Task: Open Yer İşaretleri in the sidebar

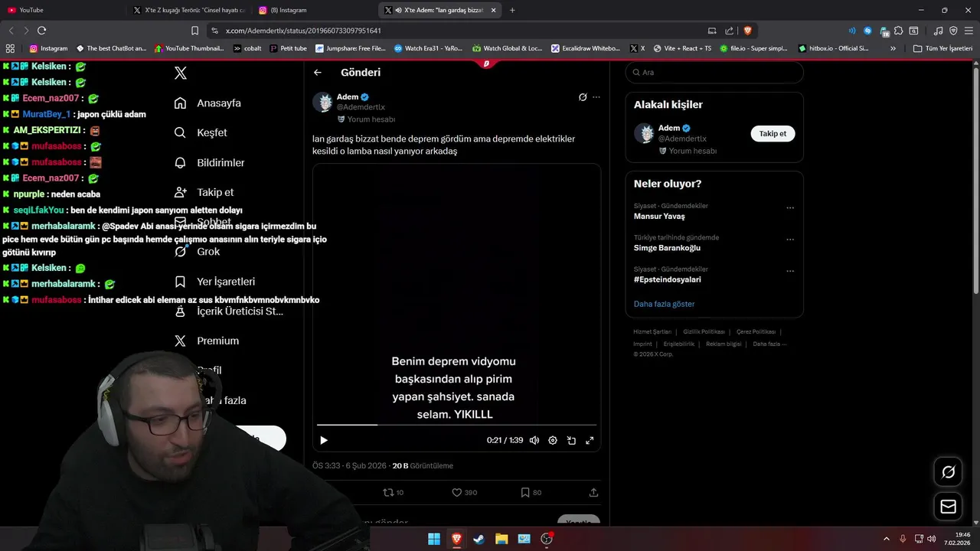Action: click(x=214, y=281)
